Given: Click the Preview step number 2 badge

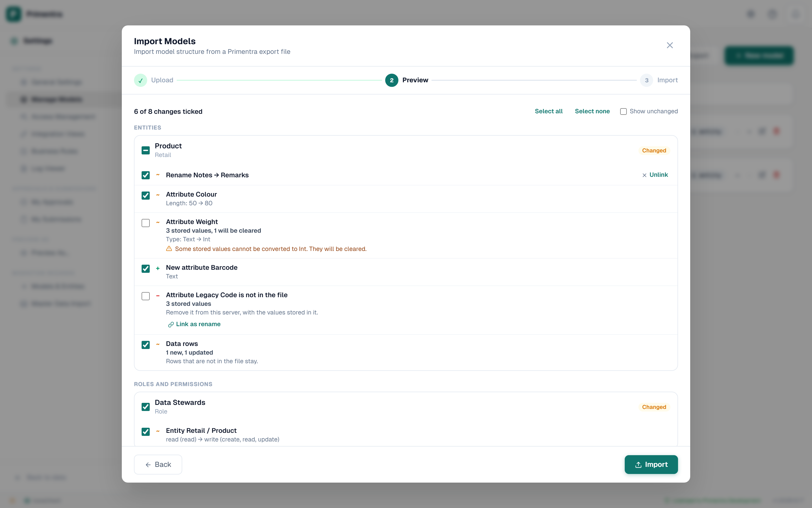Looking at the screenshot, I should pyautogui.click(x=392, y=80).
